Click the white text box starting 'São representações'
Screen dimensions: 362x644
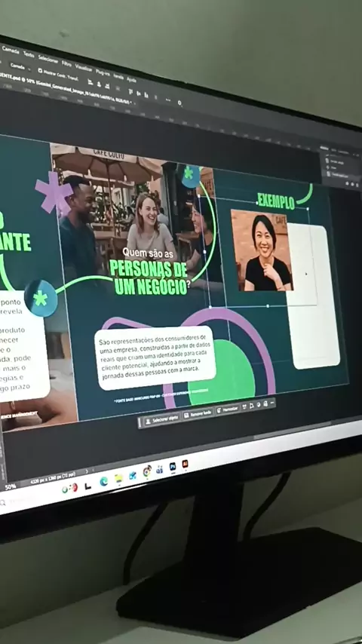[155, 357]
